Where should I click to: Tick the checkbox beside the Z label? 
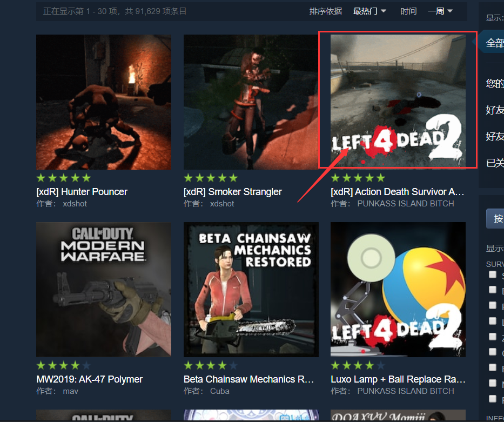493,336
